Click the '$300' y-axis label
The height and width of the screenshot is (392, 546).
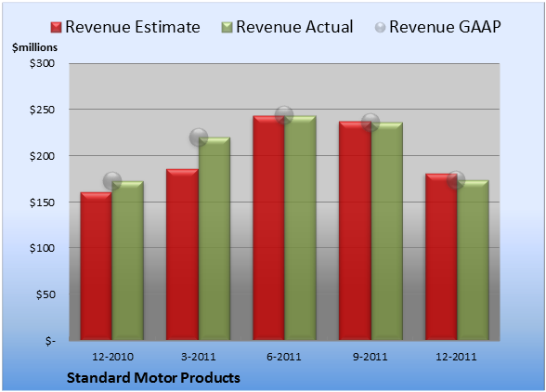[42, 63]
